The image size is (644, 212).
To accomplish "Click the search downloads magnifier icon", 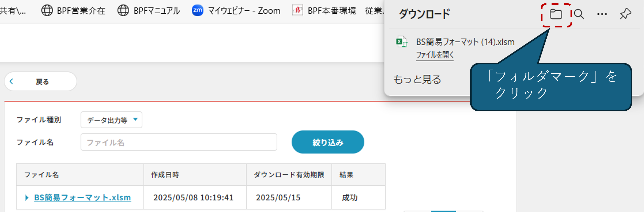I will click(578, 14).
